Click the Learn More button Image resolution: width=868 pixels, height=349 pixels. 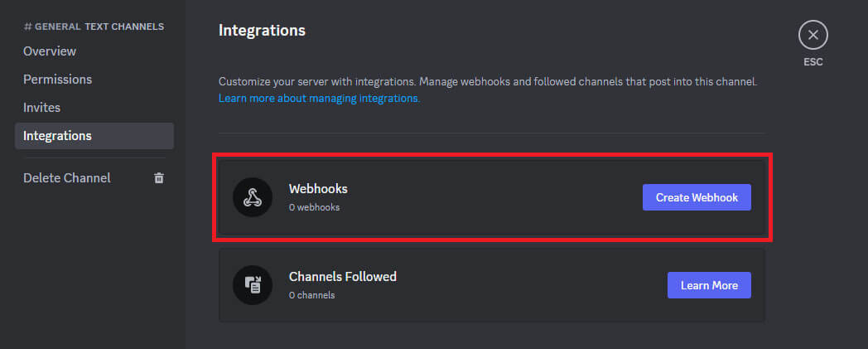point(709,285)
